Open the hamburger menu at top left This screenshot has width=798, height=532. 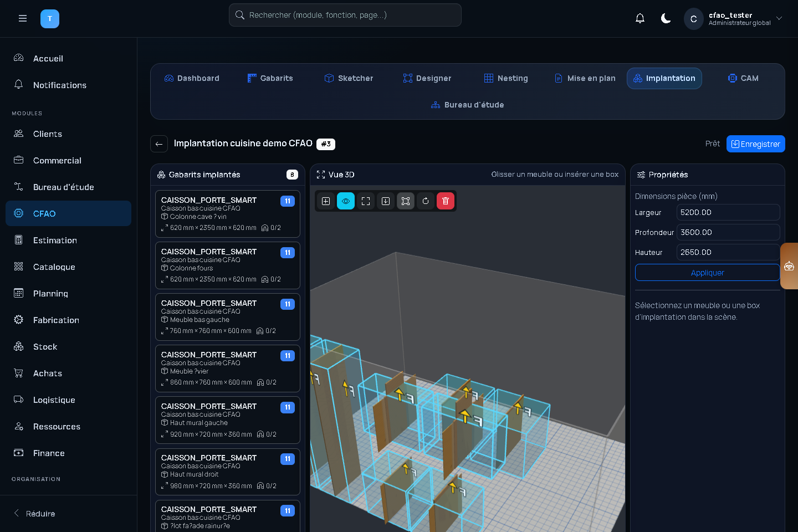[x=23, y=18]
